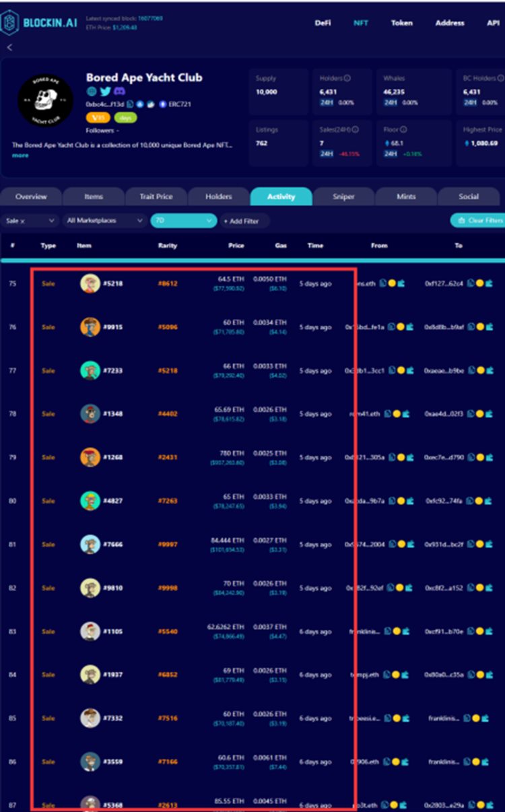The width and height of the screenshot is (505, 812).
Task: Open the ape #5218 thumbnail in row 75
Action: point(90,283)
